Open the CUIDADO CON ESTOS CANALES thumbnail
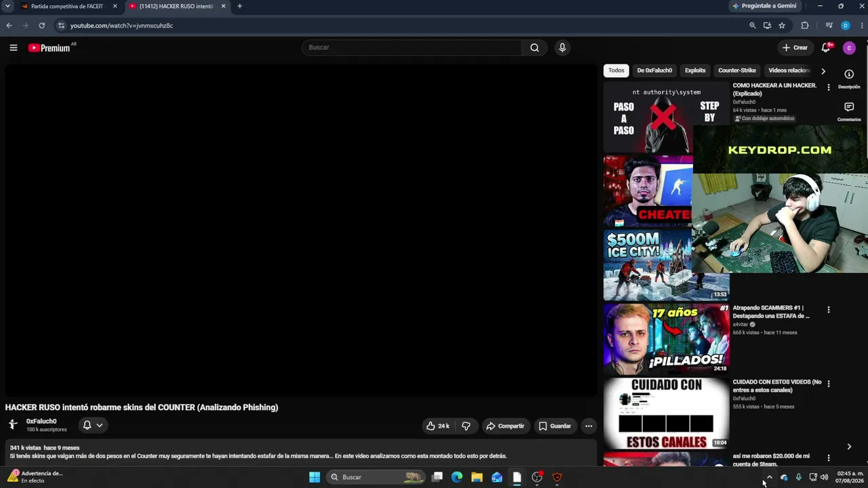This screenshot has width=868, height=488. (x=667, y=413)
